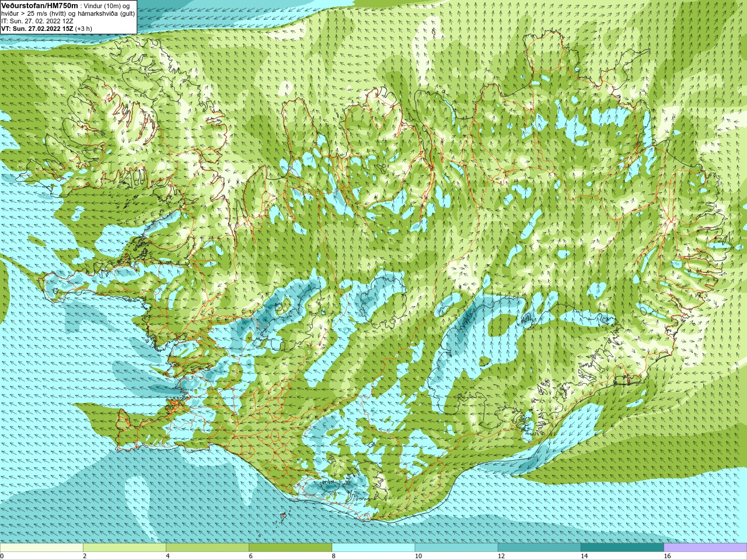Click the legend label '0'
Image resolution: width=747 pixels, height=560 pixels.
point(2,556)
